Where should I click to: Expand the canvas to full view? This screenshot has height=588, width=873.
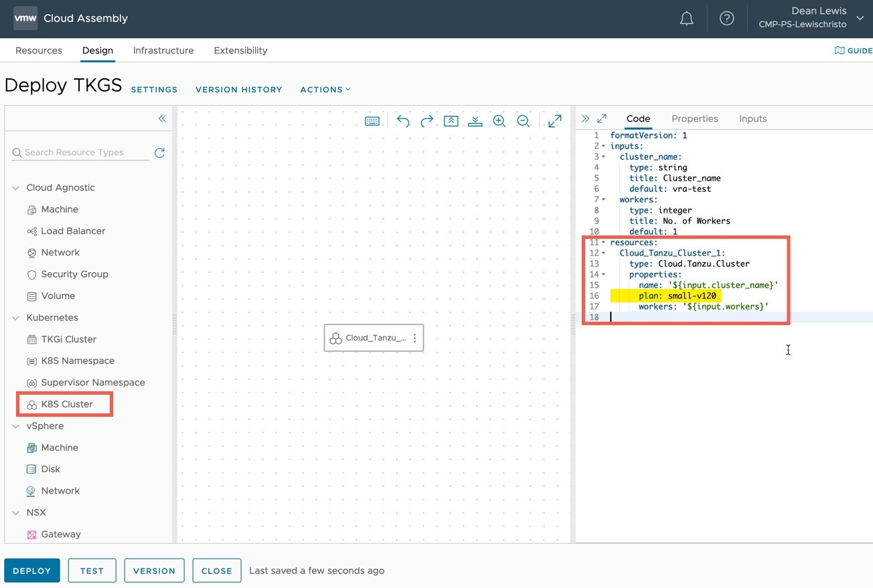[555, 121]
